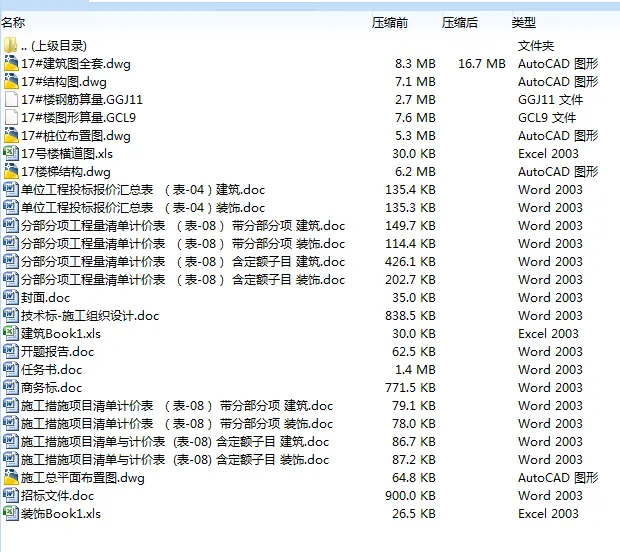Click the blank file icon of 17#楼钢筋算量.GGJ11

tap(11, 99)
